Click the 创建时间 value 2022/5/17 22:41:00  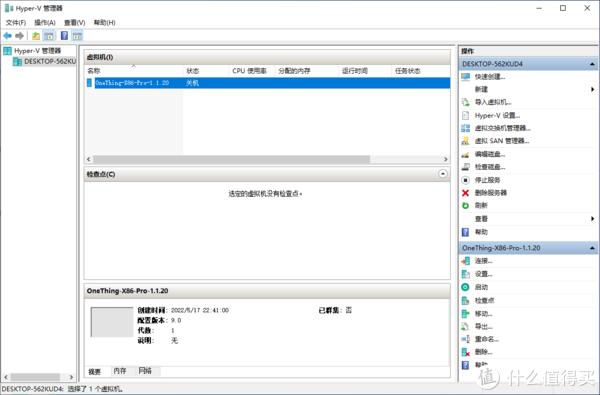pyautogui.click(x=200, y=310)
